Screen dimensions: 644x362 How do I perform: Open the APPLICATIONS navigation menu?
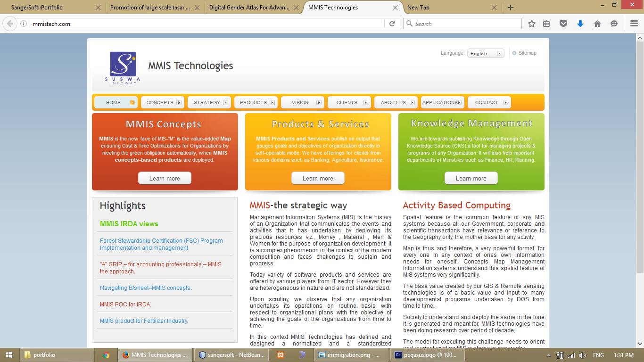pyautogui.click(x=443, y=102)
